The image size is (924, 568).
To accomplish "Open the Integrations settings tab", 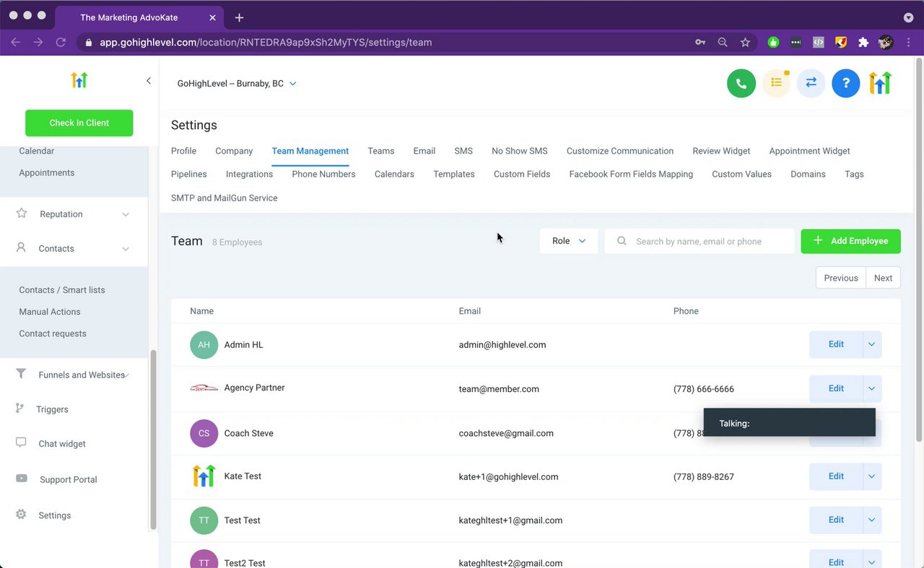I will (x=249, y=174).
